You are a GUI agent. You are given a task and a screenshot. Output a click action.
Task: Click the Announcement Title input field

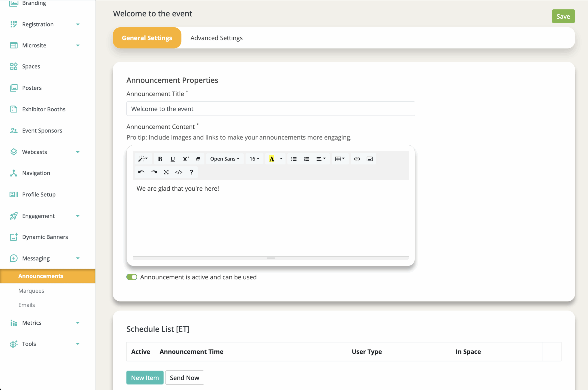tap(270, 109)
